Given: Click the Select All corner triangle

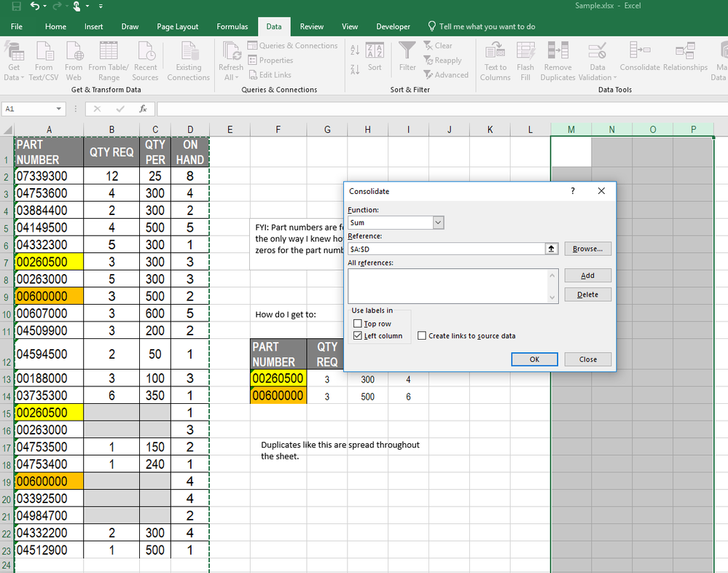Looking at the screenshot, I should (7, 130).
